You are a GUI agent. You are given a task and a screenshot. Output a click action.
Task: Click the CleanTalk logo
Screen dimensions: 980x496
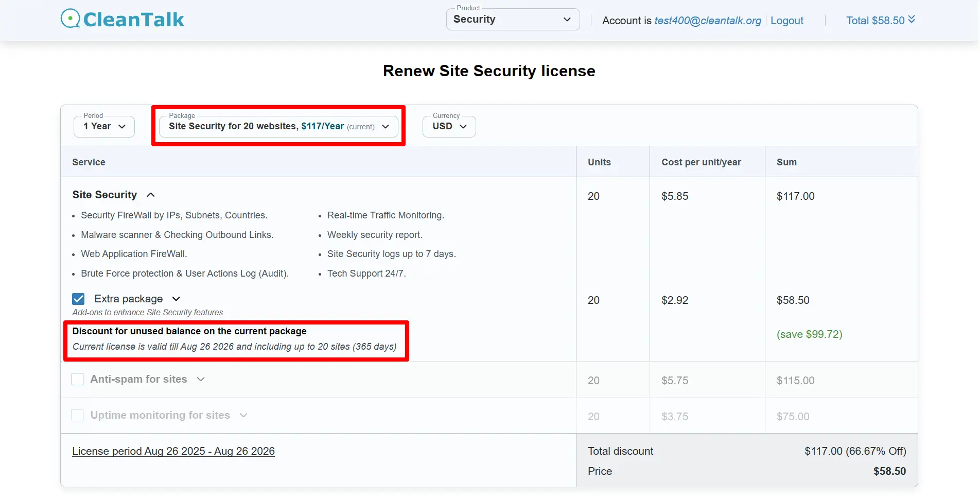(x=122, y=19)
